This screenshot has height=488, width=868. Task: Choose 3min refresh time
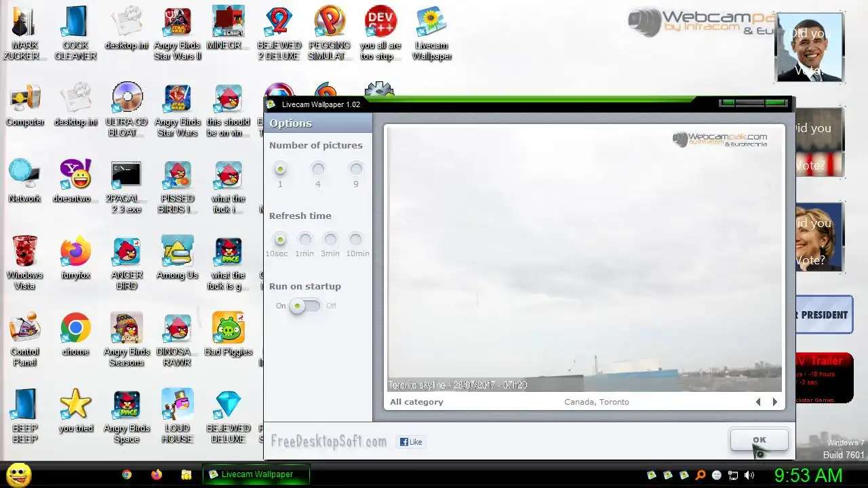point(330,239)
